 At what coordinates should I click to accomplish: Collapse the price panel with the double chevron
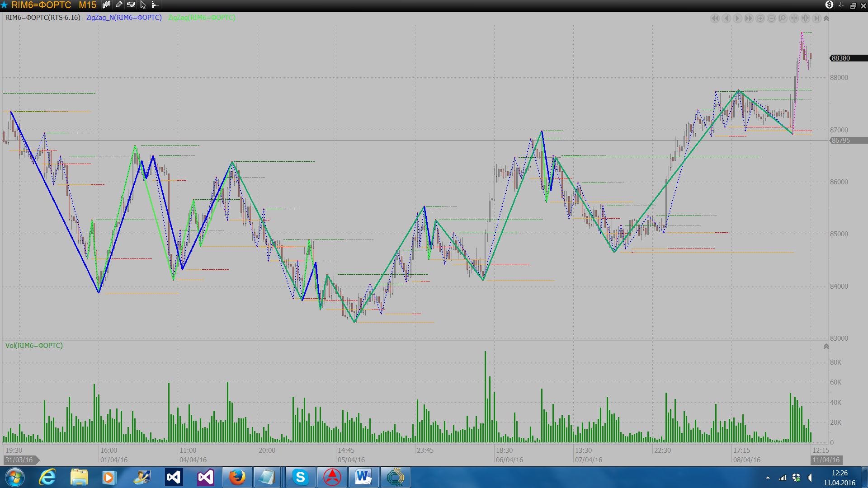[826, 19]
